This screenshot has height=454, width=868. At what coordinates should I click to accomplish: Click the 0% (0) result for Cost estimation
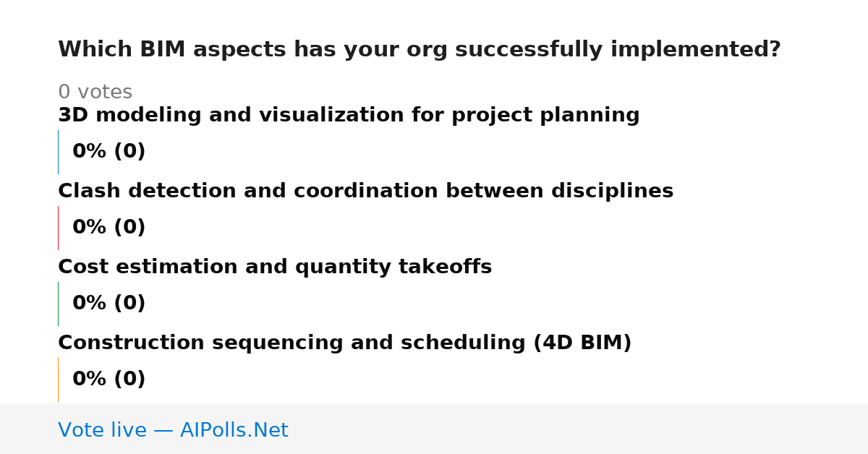coord(109,304)
